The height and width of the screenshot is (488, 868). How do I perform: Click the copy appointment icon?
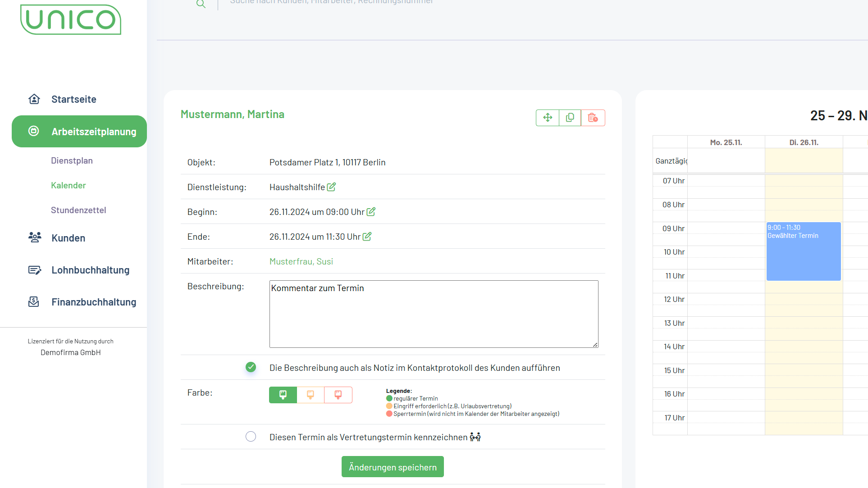click(x=570, y=118)
